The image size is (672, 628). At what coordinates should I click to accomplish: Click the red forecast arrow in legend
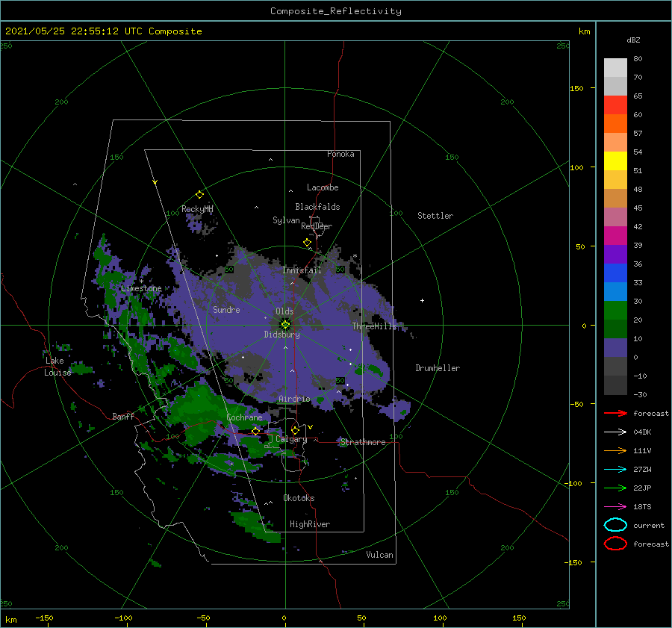click(x=615, y=413)
